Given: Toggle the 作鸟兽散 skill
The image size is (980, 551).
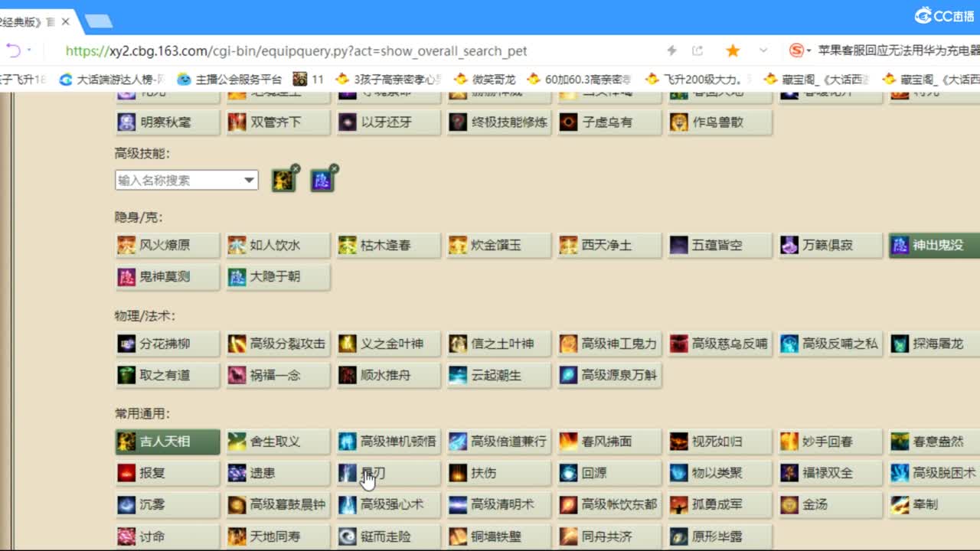Looking at the screenshot, I should tap(720, 122).
